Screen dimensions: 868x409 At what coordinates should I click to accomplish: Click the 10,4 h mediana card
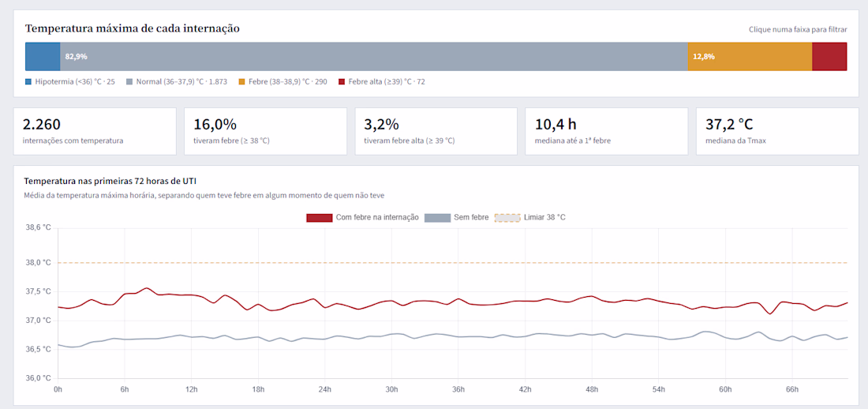pos(607,131)
